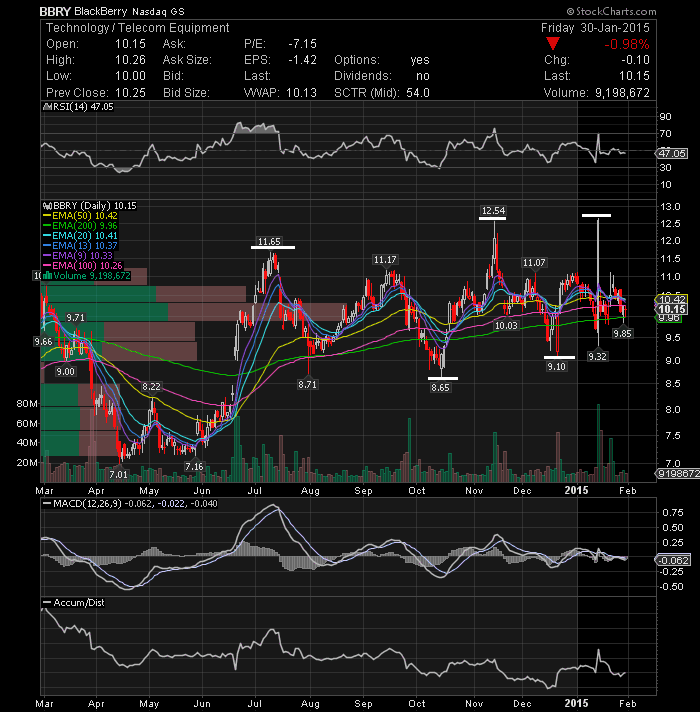Screen dimensions: 700x712
Task: Click the '7.16' June low annotation
Action: tap(194, 466)
